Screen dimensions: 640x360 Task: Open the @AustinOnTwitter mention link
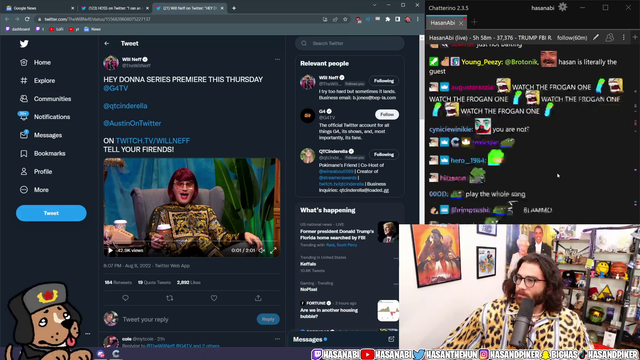click(x=132, y=123)
